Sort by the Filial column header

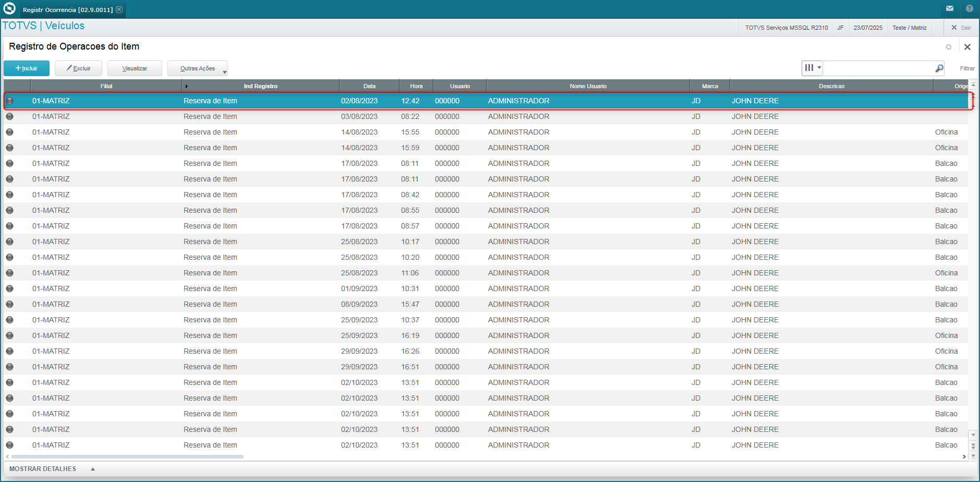pyautogui.click(x=106, y=86)
